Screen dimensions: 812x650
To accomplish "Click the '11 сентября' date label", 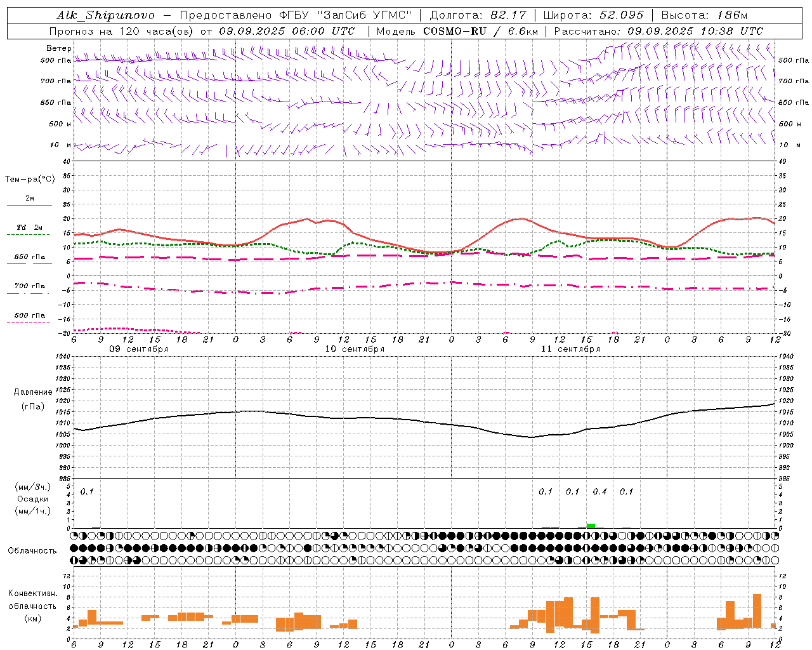I will click(x=570, y=349).
